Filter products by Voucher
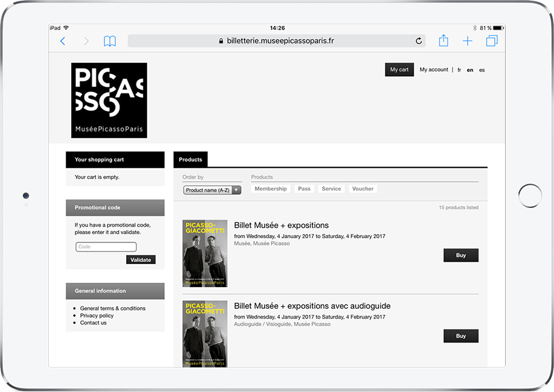Image resolution: width=554 pixels, height=392 pixels. pos(363,189)
